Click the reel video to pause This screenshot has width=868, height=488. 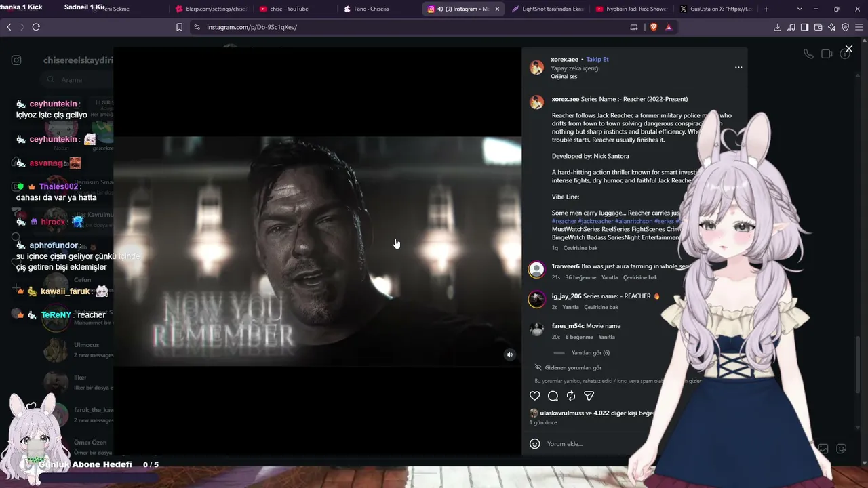click(317, 251)
